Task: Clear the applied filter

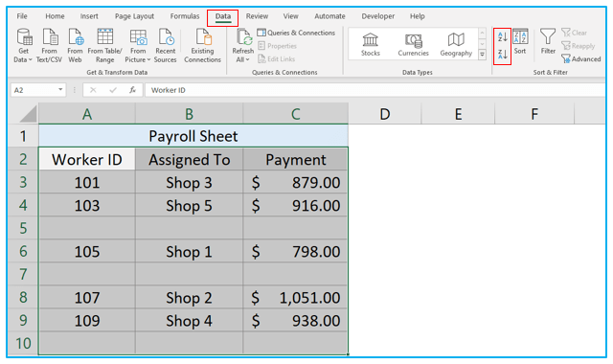Action: (x=575, y=33)
